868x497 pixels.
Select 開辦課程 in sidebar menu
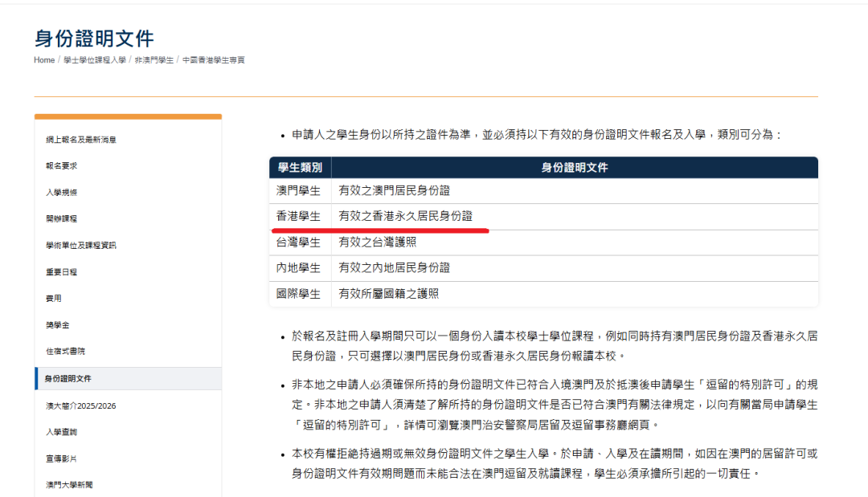coord(61,218)
